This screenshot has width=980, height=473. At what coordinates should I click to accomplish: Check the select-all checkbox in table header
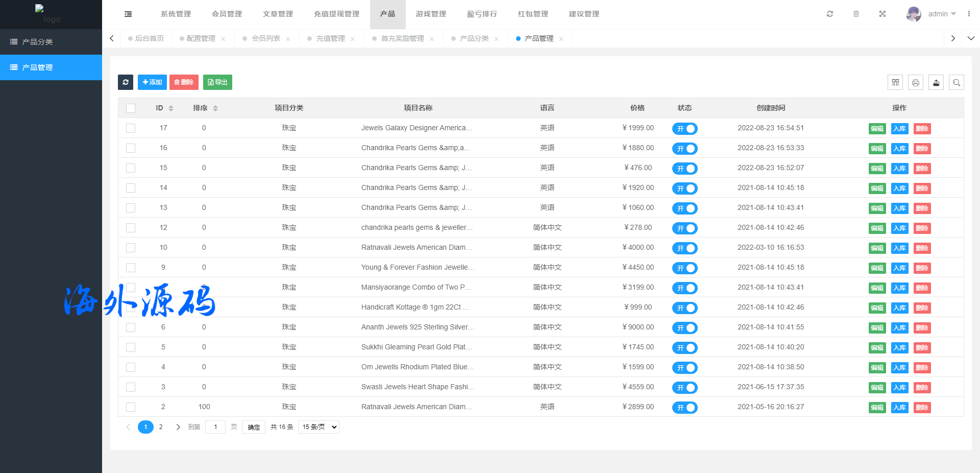click(131, 108)
